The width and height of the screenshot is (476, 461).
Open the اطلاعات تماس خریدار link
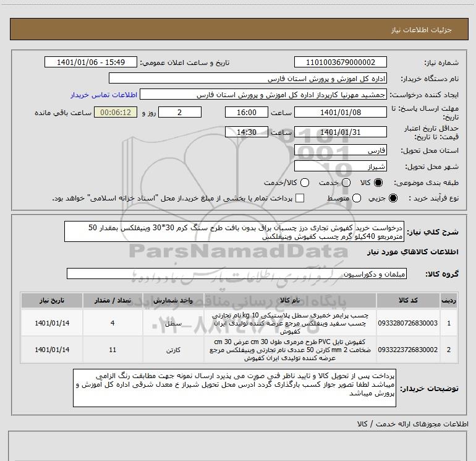tap(104, 95)
